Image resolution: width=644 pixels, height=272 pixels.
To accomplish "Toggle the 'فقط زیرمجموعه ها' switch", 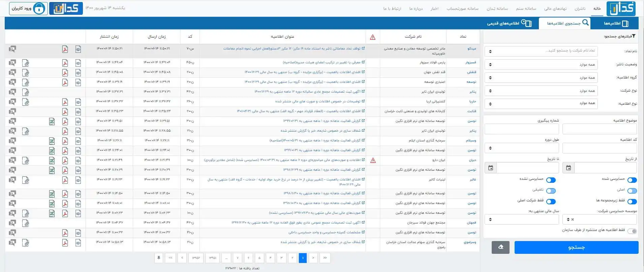I will (x=632, y=202).
